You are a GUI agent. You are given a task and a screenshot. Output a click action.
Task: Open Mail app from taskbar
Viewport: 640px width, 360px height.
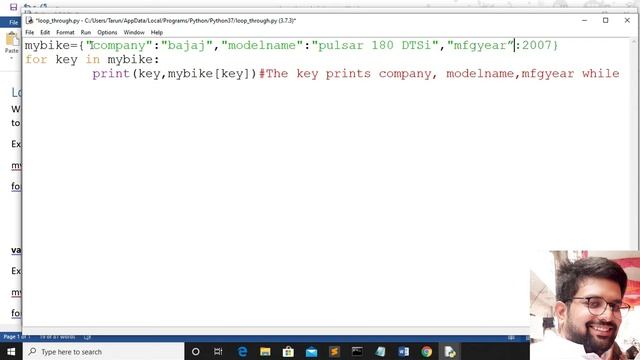click(x=311, y=352)
